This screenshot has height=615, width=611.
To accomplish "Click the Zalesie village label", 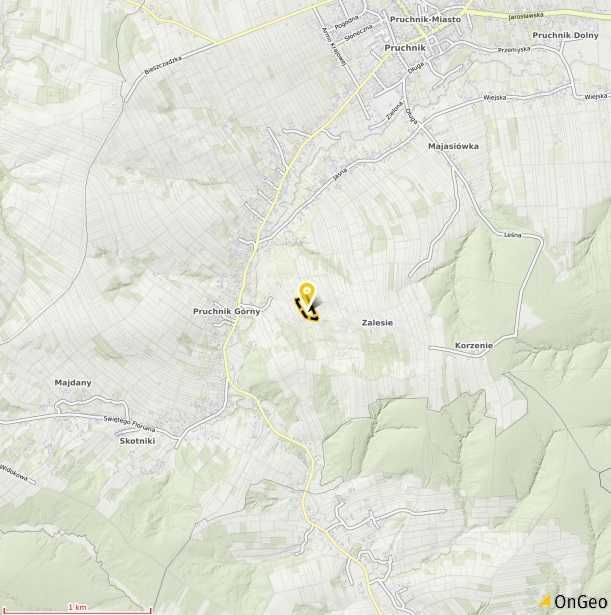I will coord(377,323).
